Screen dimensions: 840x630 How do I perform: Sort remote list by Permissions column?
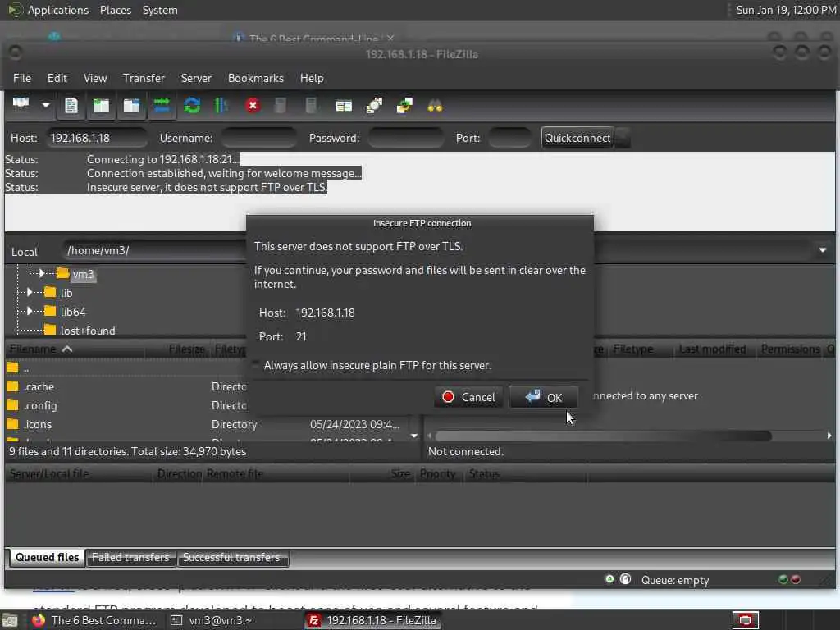(x=790, y=349)
